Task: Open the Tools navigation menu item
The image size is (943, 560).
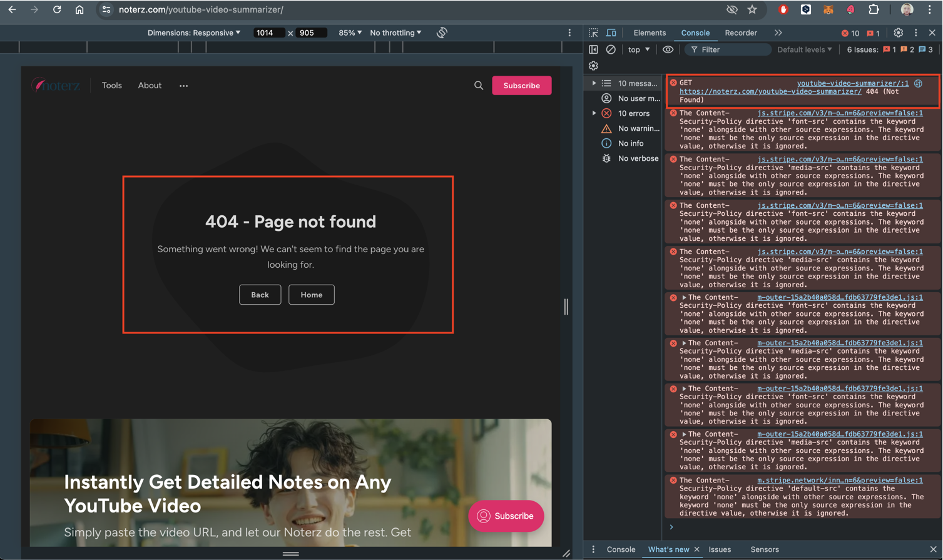Action: coord(112,86)
